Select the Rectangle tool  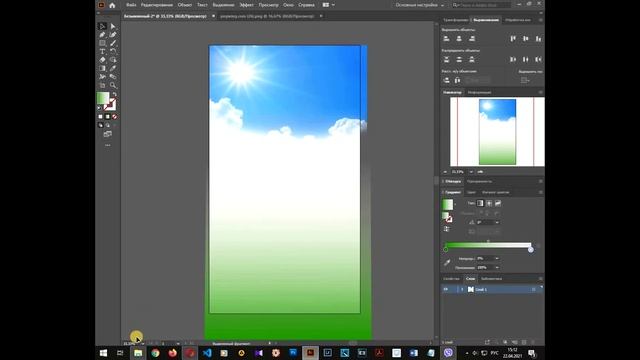(102, 43)
